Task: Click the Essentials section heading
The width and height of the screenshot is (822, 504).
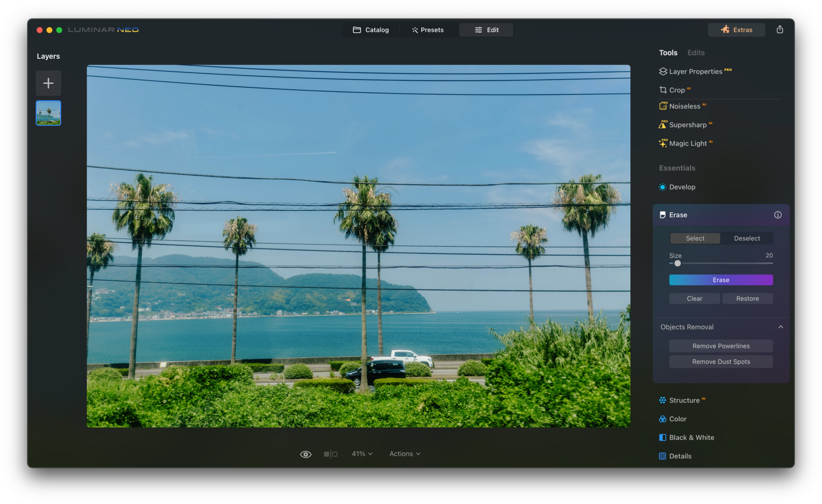Action: (677, 168)
